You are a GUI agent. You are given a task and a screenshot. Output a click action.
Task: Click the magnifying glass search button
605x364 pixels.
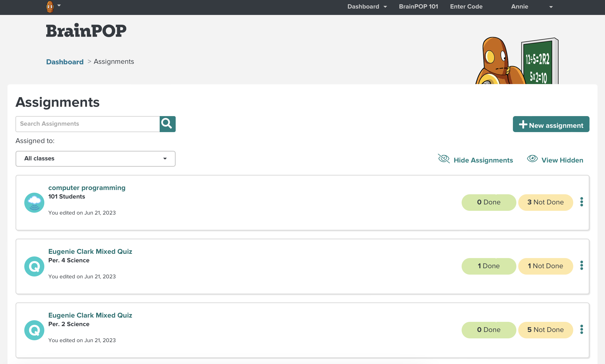click(x=167, y=124)
